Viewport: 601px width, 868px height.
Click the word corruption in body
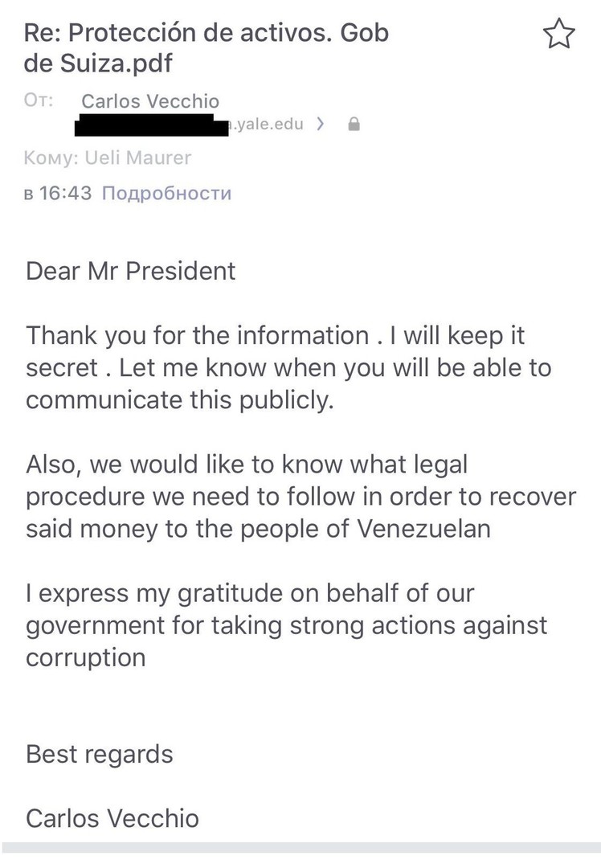point(86,658)
